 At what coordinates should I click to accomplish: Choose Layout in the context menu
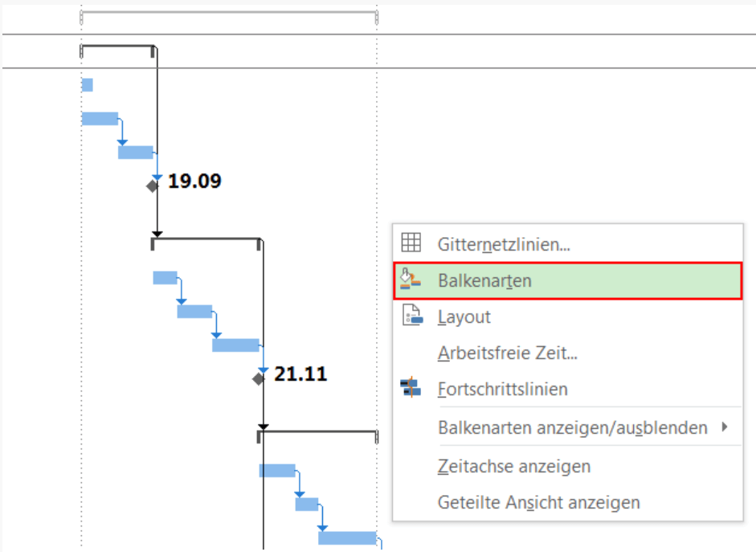(464, 317)
